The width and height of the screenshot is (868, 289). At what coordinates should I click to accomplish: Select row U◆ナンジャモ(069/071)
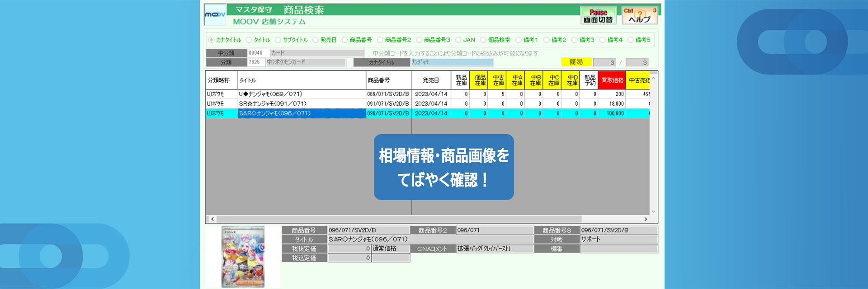point(428,94)
